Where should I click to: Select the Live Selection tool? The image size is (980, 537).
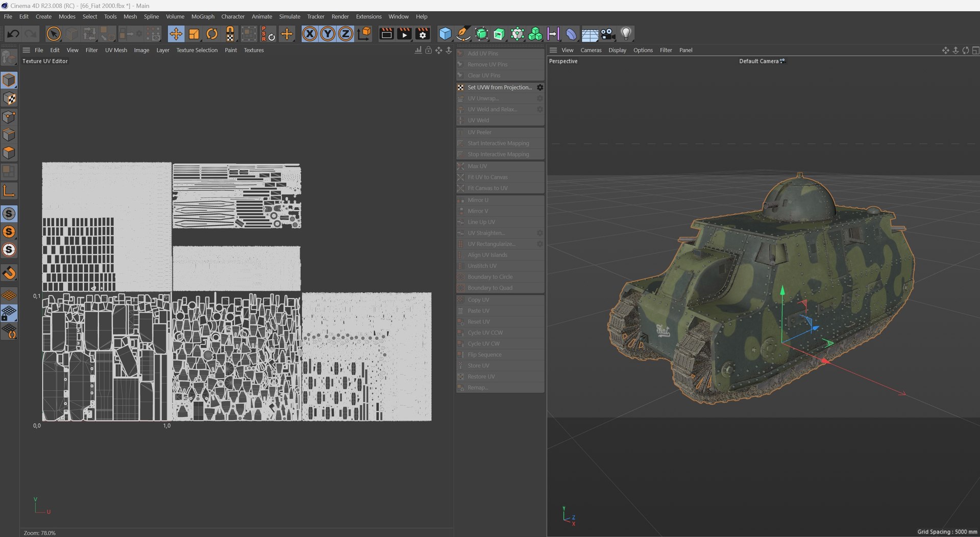(x=54, y=34)
